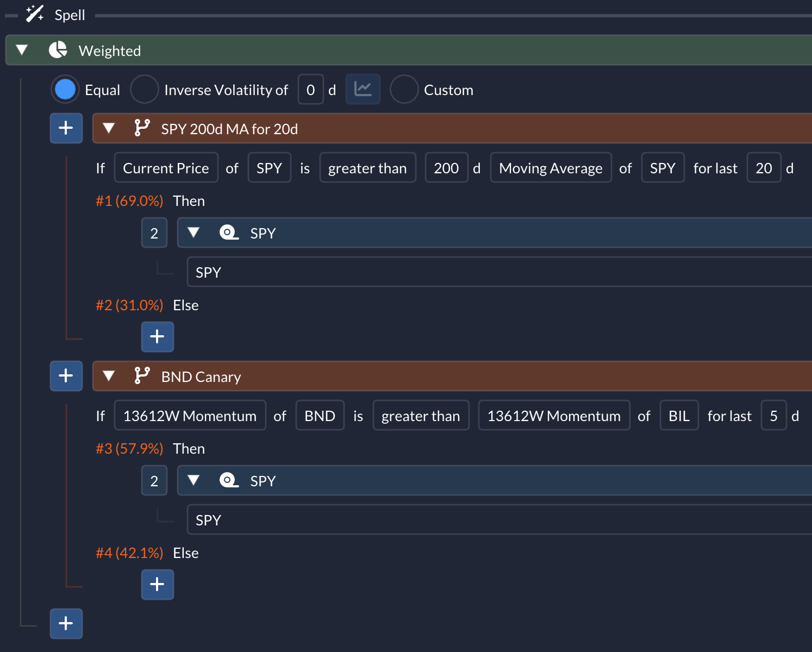This screenshot has width=812, height=652.
Task: Open the Moving Average indicator dropdown
Action: [551, 168]
